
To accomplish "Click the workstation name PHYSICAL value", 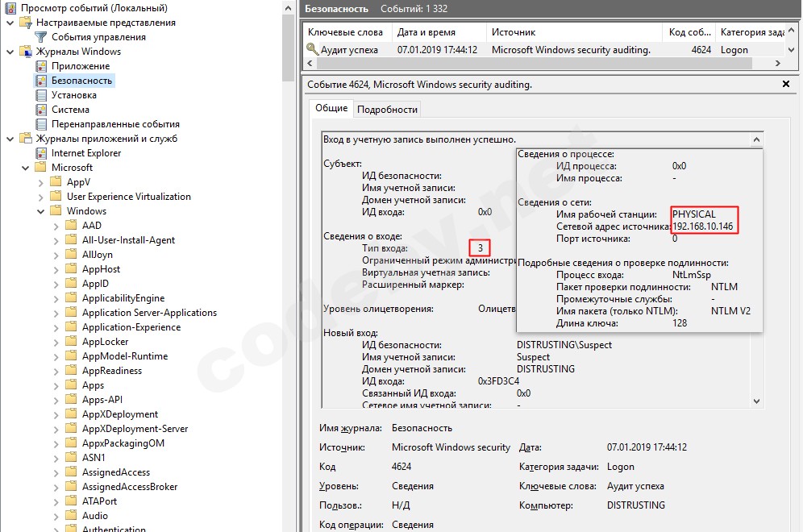I will pos(694,214).
